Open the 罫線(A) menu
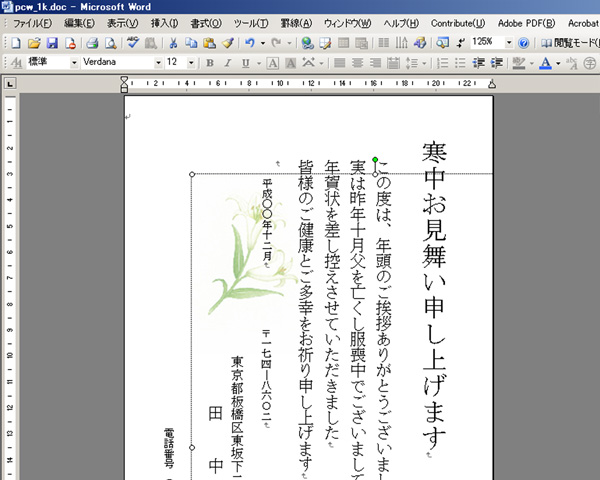The height and width of the screenshot is (480, 600). pos(297,23)
